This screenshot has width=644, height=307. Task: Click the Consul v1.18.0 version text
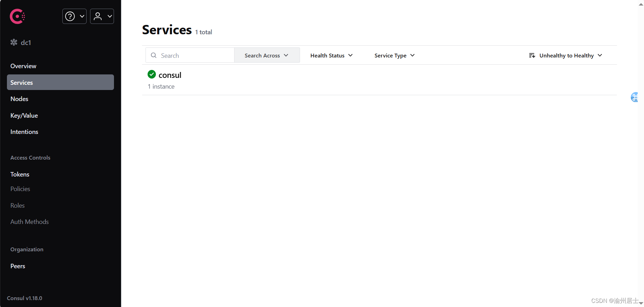pyautogui.click(x=25, y=298)
